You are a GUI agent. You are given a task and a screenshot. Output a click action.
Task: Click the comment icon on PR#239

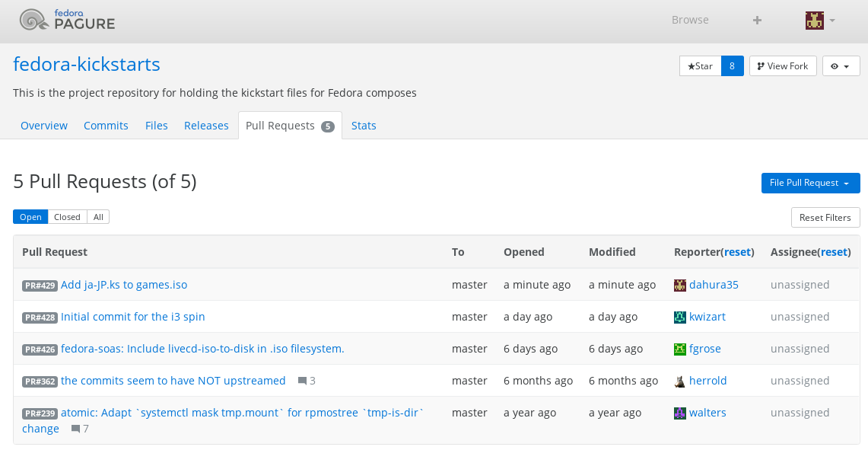pos(75,429)
